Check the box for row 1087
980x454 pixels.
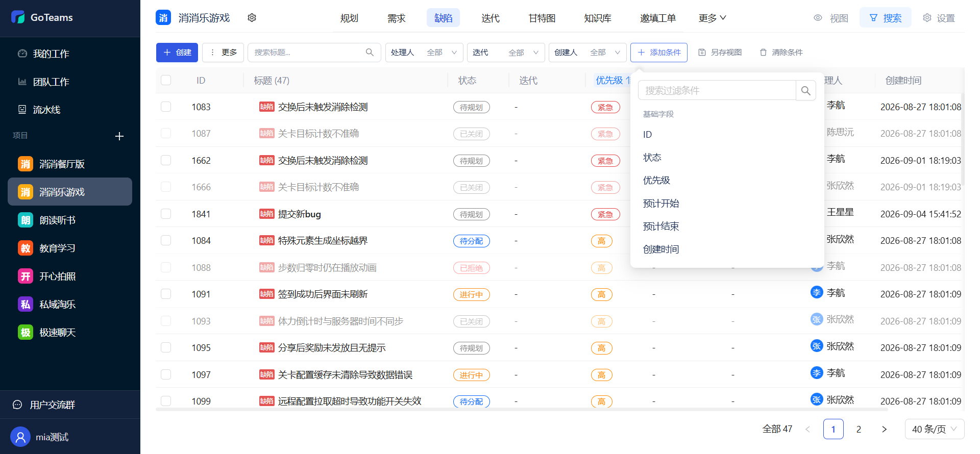pos(166,133)
